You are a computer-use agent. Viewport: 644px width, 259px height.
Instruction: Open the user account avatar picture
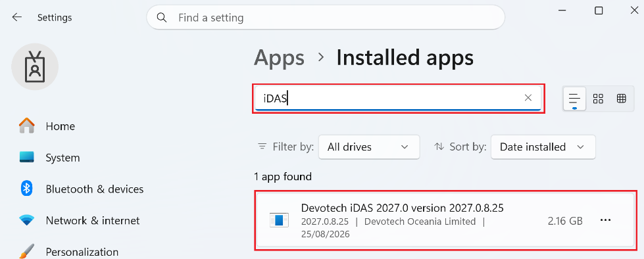(x=35, y=67)
